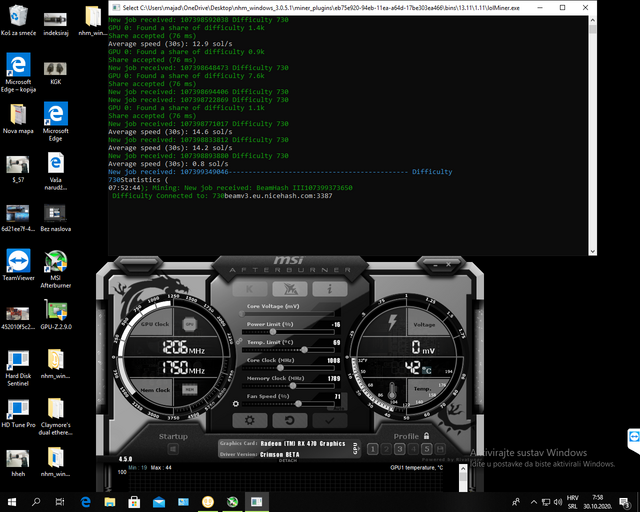Click the Detach label in Afterburner
Image resolution: width=640 pixels, height=512 pixels.
[288, 461]
